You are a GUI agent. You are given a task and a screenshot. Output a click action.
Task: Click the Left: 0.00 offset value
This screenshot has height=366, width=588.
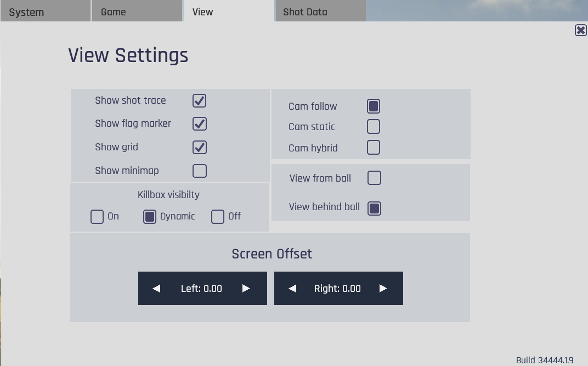tap(201, 289)
